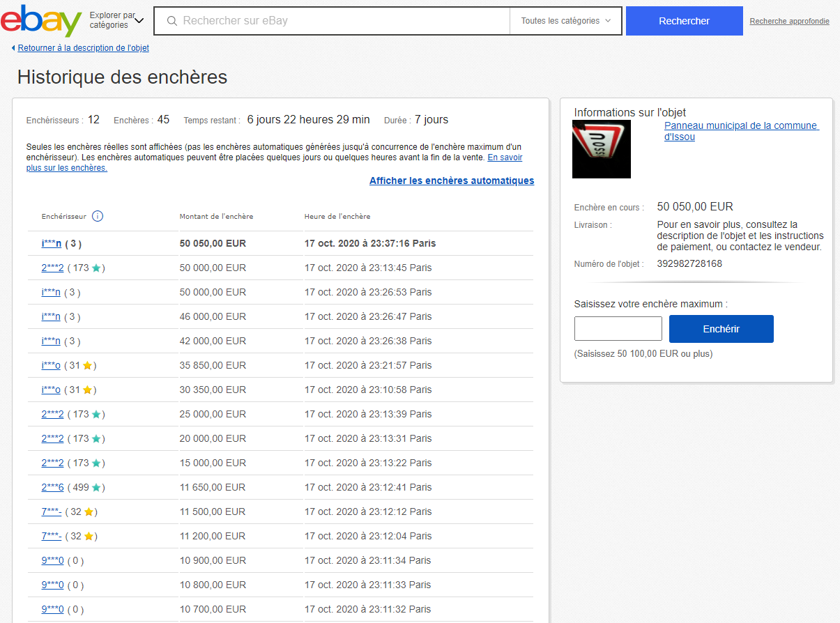840x623 pixels.
Task: Open the Explorer par catégories dropdown
Action: [116, 21]
